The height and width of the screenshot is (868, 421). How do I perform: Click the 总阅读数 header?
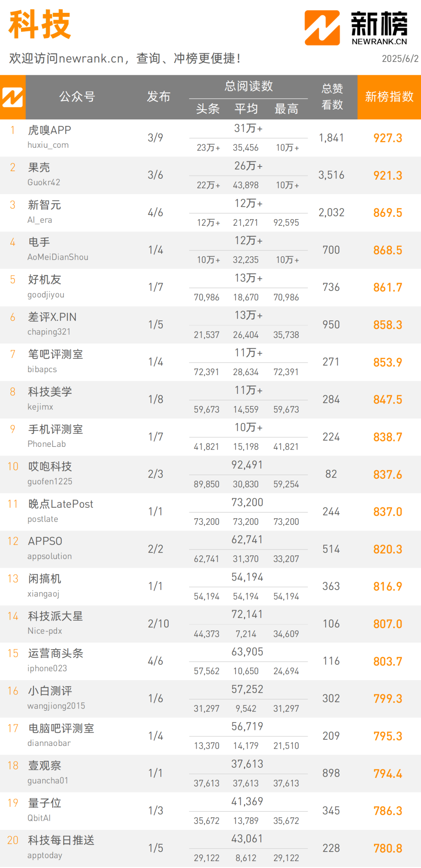pyautogui.click(x=248, y=86)
